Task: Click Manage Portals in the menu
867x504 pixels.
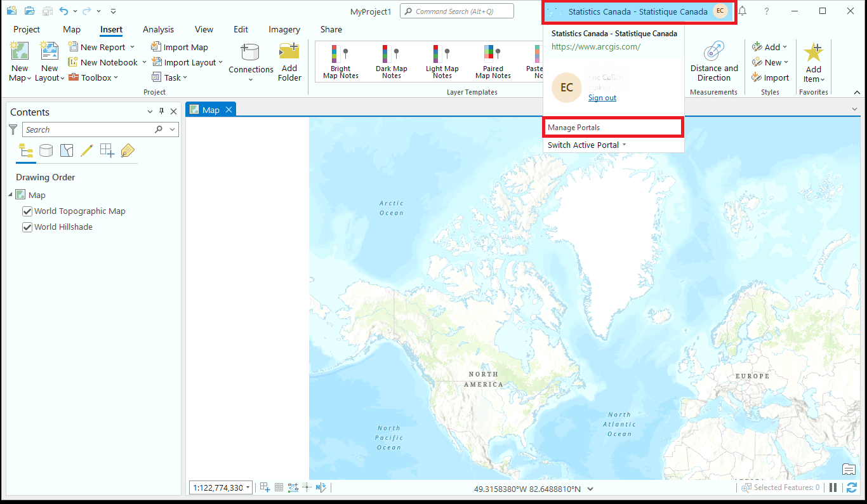Action: pyautogui.click(x=613, y=128)
